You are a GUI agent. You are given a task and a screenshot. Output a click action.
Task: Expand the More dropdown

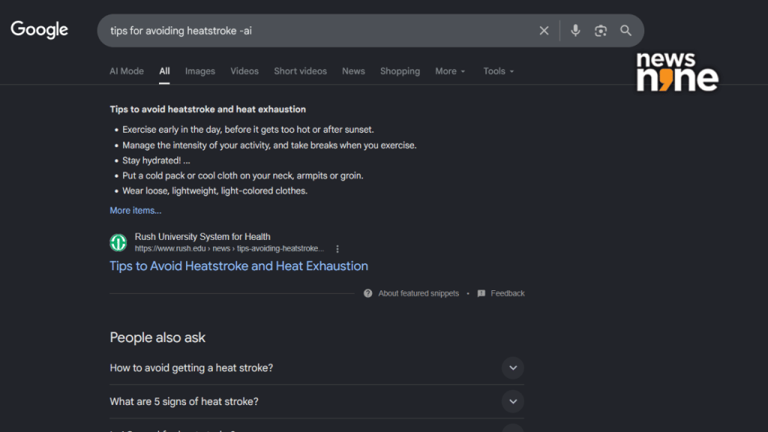point(450,71)
